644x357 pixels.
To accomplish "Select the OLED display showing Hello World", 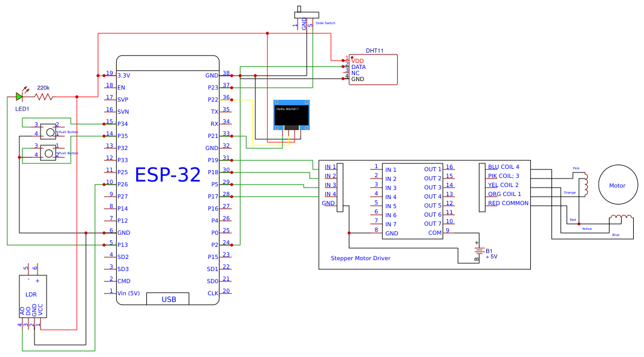I will pos(292,114).
